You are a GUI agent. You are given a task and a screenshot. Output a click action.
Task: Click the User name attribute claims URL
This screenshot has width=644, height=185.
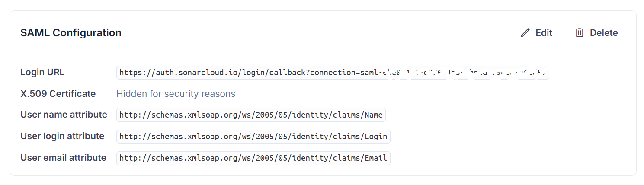(x=251, y=115)
